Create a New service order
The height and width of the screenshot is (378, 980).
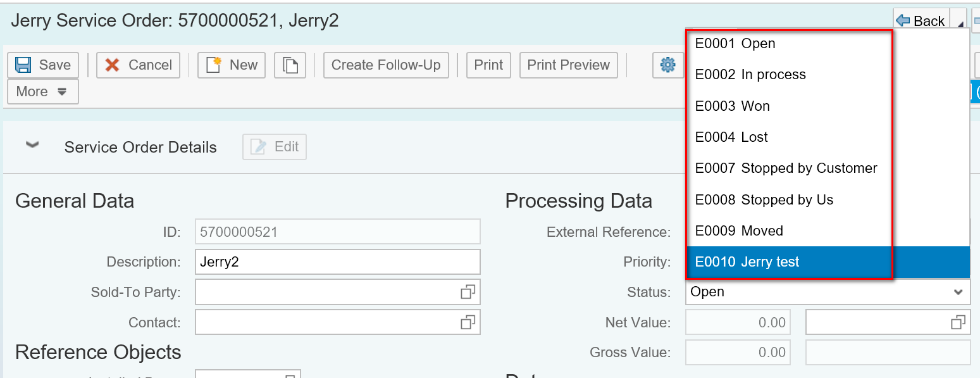pos(232,65)
